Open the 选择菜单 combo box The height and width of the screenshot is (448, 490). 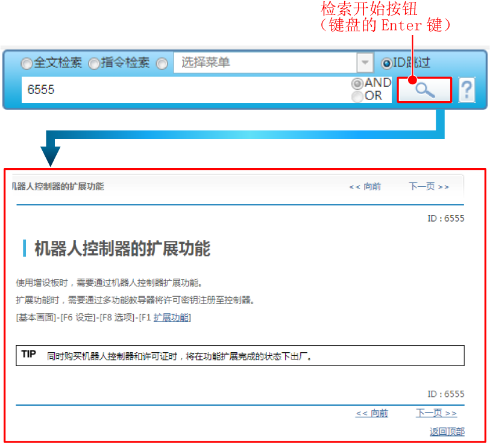pos(265,63)
